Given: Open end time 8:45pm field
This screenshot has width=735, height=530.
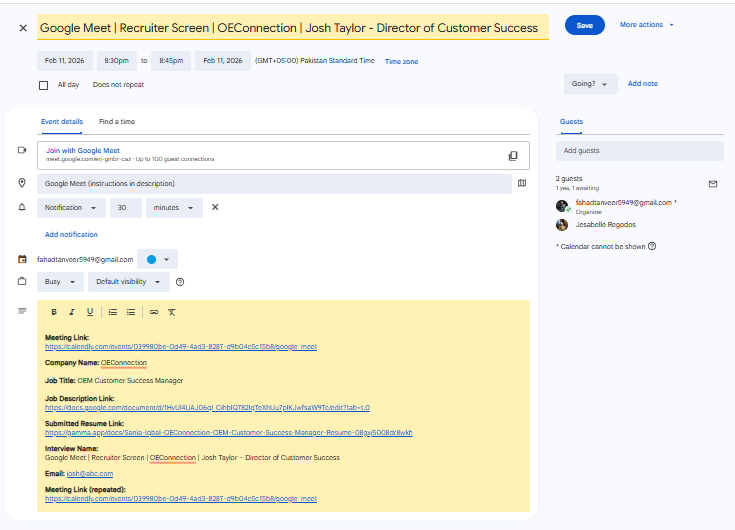Looking at the screenshot, I should point(171,61).
